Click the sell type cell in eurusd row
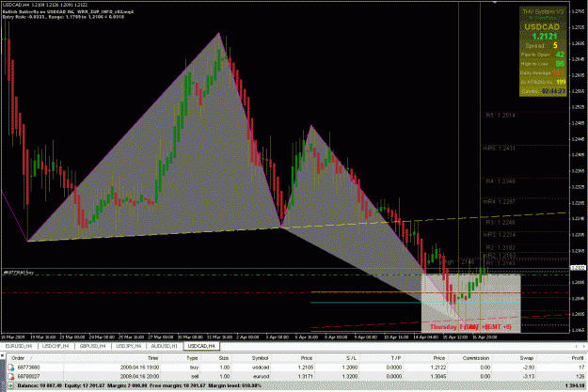This screenshot has width=588, height=392. [x=194, y=376]
